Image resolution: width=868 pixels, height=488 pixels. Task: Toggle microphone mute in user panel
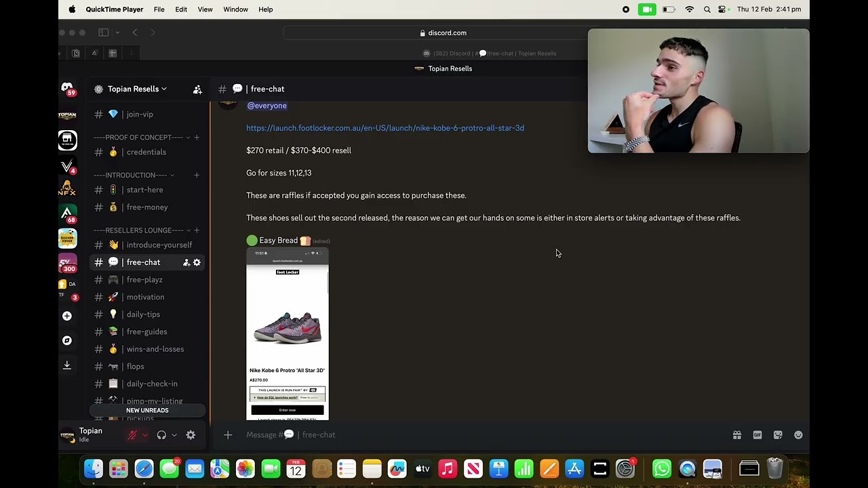(x=133, y=435)
